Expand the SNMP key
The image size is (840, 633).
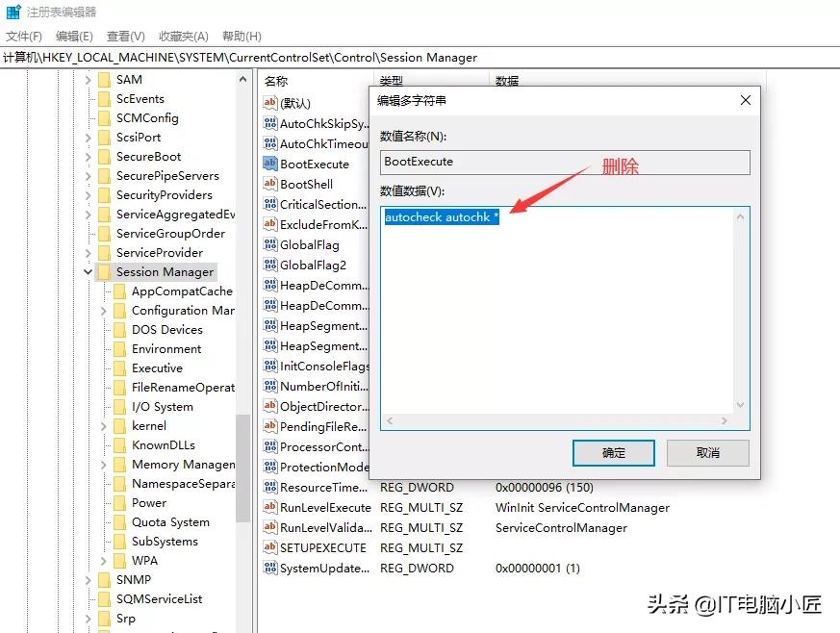pyautogui.click(x=88, y=580)
